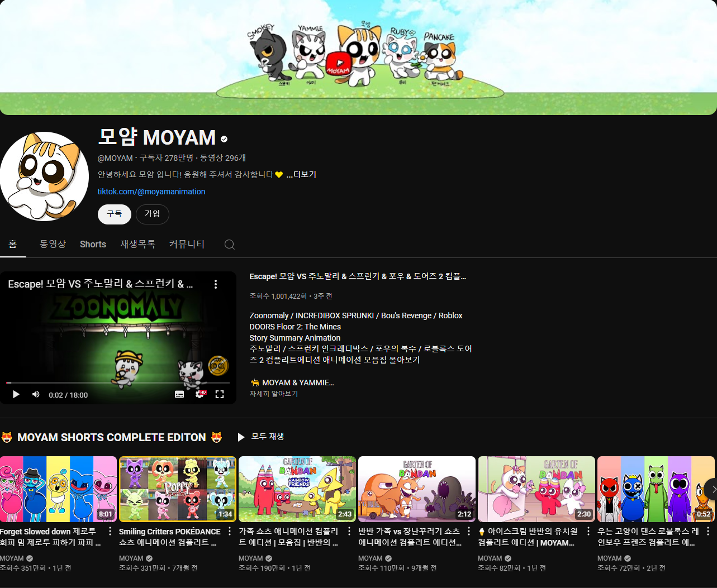Open 2:30 ice cream Banban thumbnail
Image resolution: width=717 pixels, height=588 pixels.
point(536,489)
